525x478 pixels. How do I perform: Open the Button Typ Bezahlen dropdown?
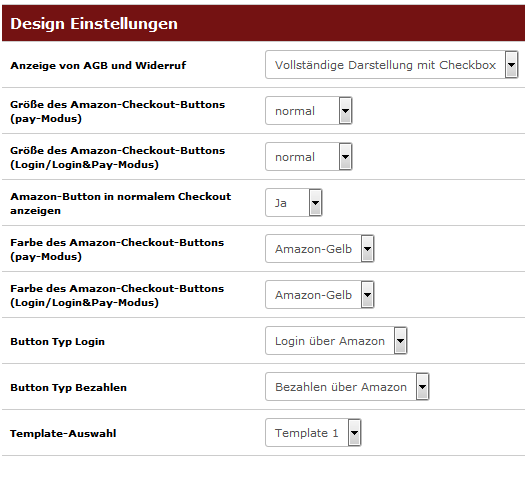coord(347,387)
